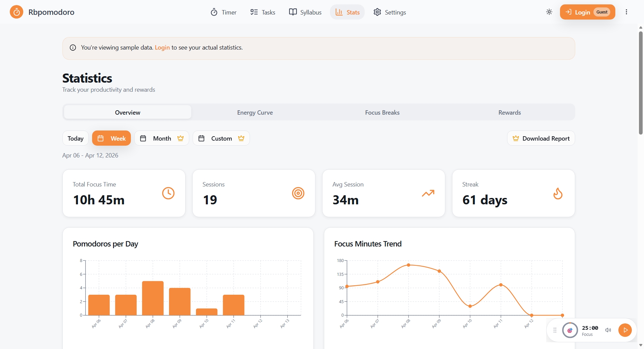Mute the mini timer sound
644x349 pixels.
(608, 330)
